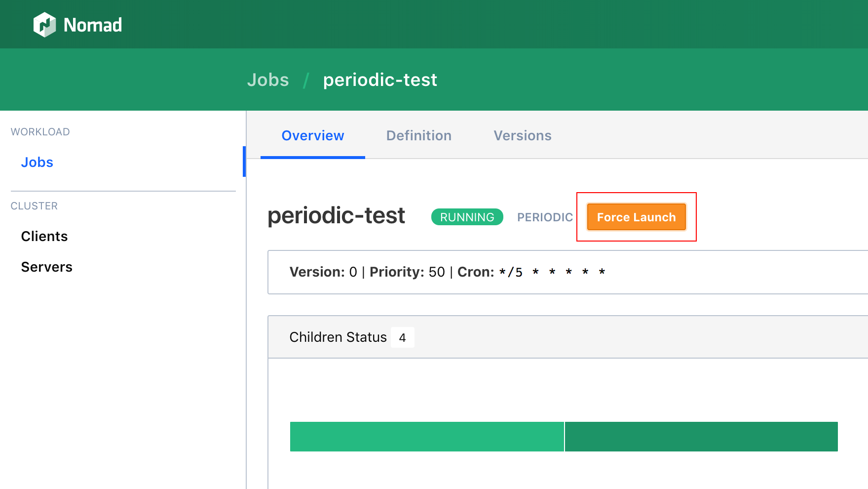
Task: Select Jobs in the Workload sidebar
Action: coord(37,162)
